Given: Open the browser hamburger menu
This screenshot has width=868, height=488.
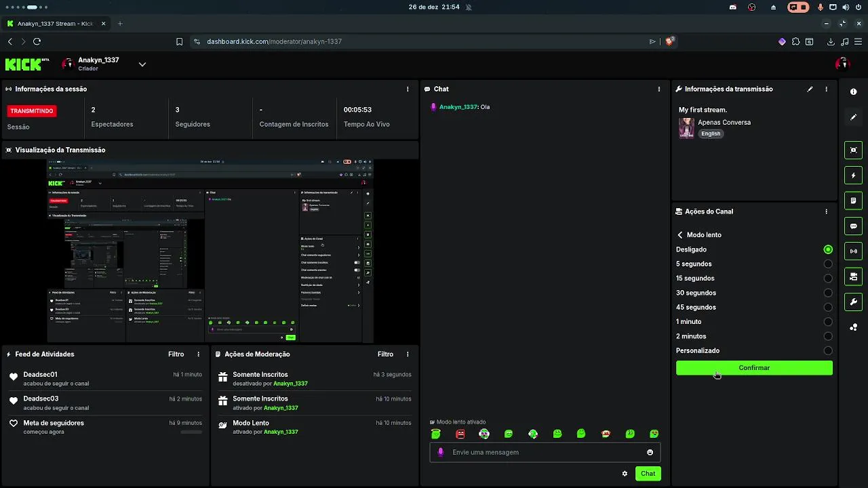Looking at the screenshot, I should point(858,41).
